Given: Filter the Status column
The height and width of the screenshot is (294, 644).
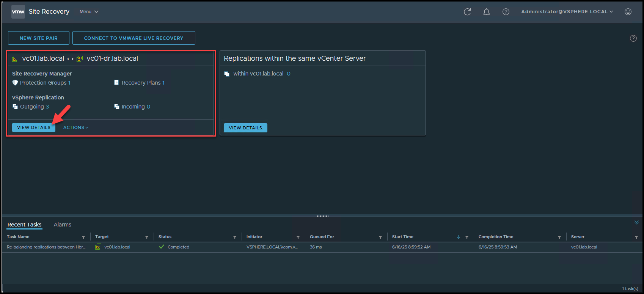Looking at the screenshot, I should coord(235,237).
